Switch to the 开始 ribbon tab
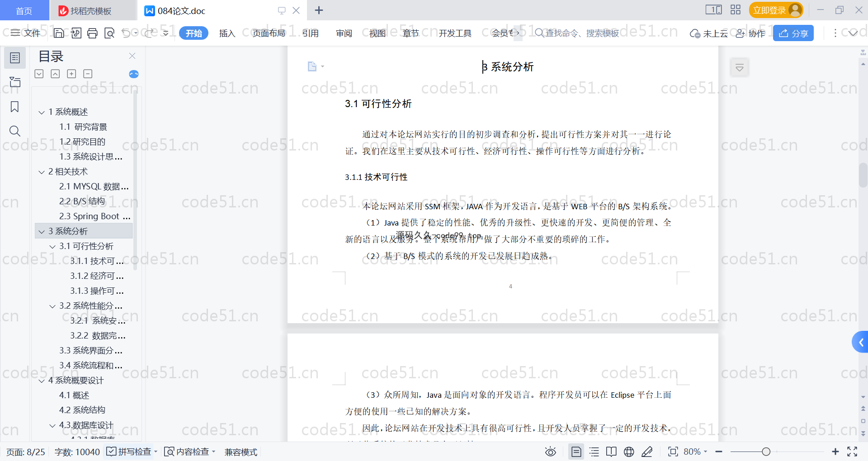868x461 pixels. 193,33
